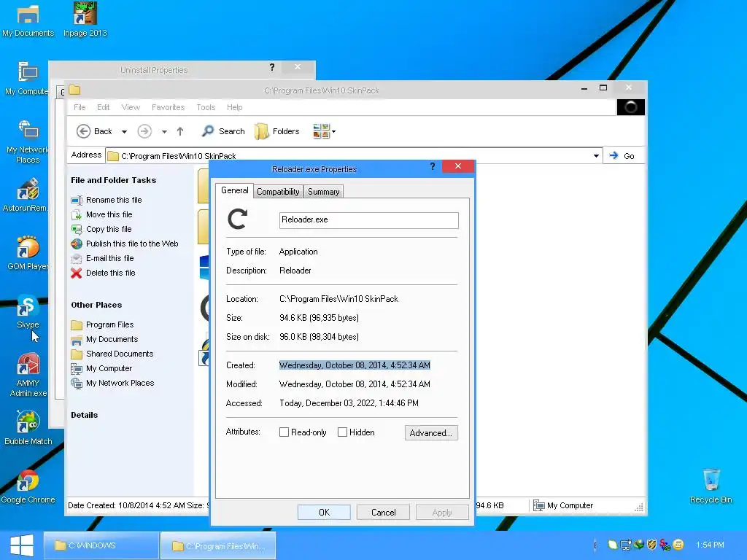Click the C:\Program Files\Win... taskbar button
This screenshot has height=560, width=747.
pyautogui.click(x=217, y=545)
